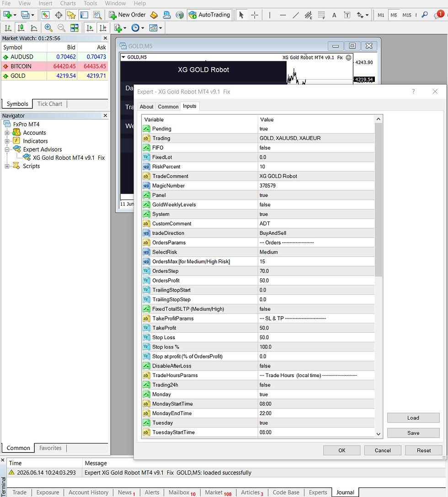Image resolution: width=448 pixels, height=497 pixels.
Task: Toggle the AutoTrading button
Action: pos(209,15)
